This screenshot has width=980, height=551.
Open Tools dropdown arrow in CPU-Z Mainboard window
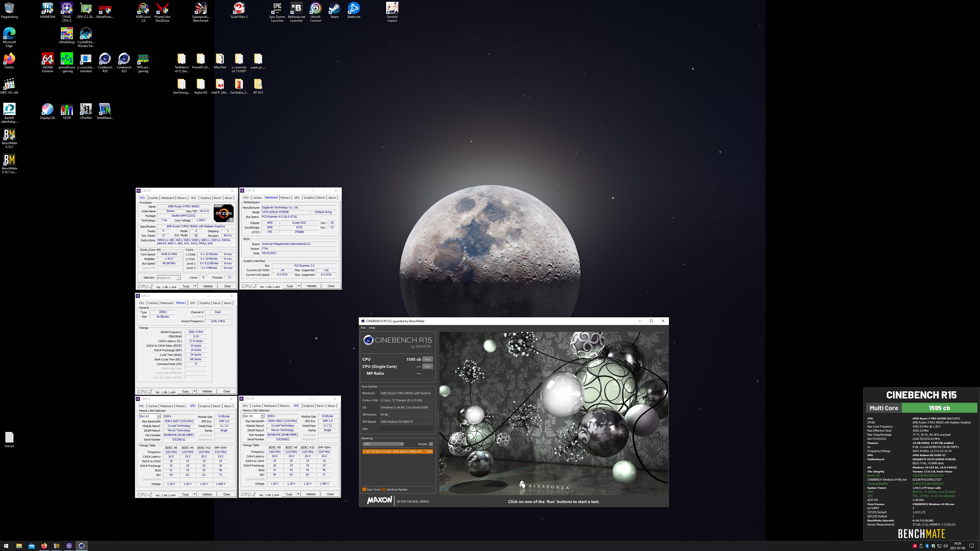pos(299,286)
